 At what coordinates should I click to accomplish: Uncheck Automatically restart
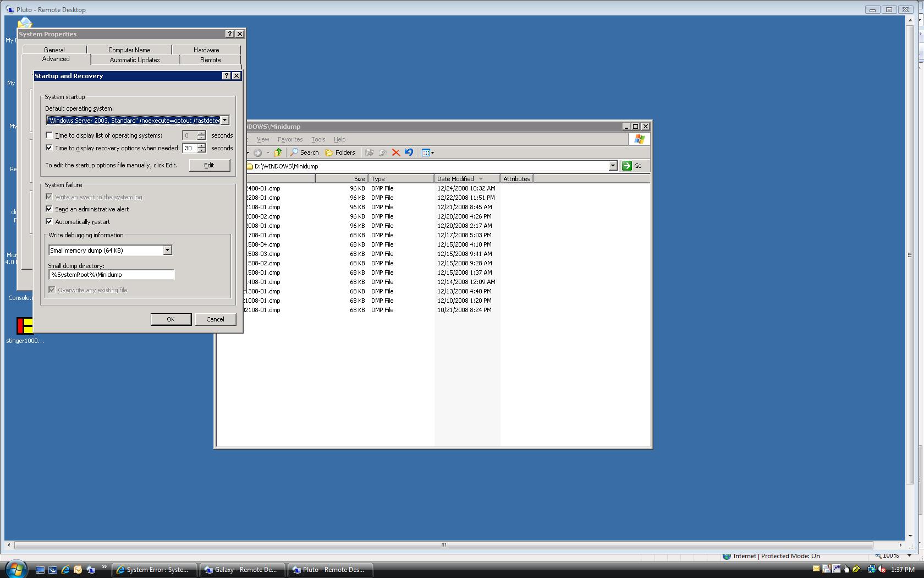50,222
